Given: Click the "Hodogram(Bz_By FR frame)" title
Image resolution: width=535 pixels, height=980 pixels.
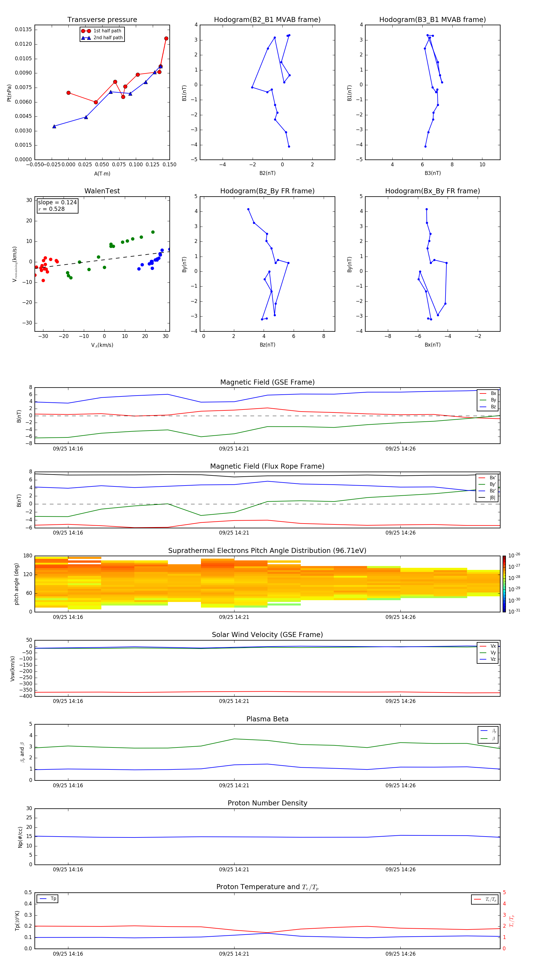Looking at the screenshot, I should [x=267, y=191].
